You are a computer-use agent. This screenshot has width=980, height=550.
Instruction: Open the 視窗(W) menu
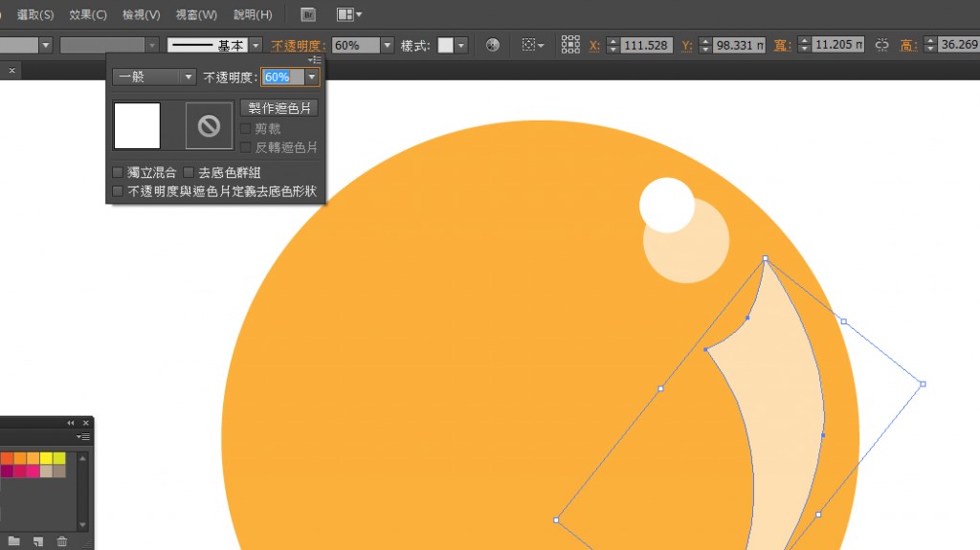(x=196, y=14)
